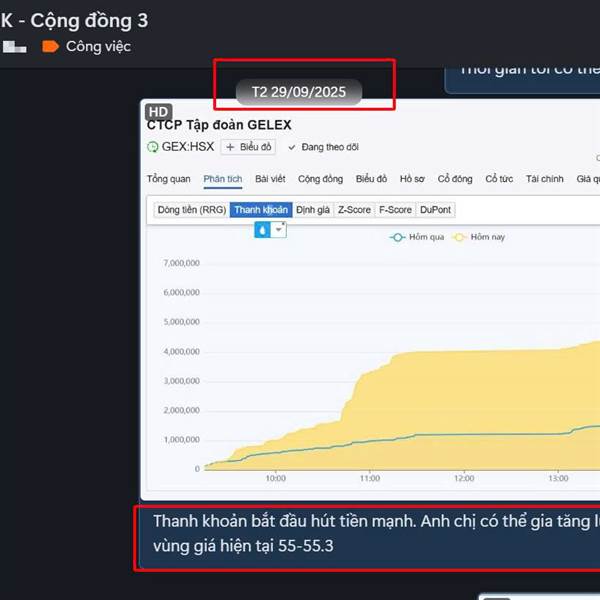The image size is (600, 600).
Task: Open the Cổ tức tab
Action: click(x=499, y=179)
